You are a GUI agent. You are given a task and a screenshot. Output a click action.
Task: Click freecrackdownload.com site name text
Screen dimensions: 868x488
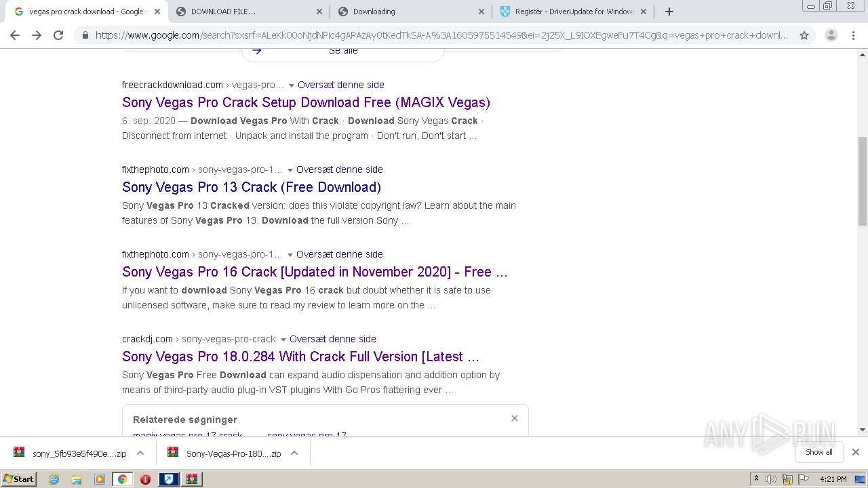172,85
